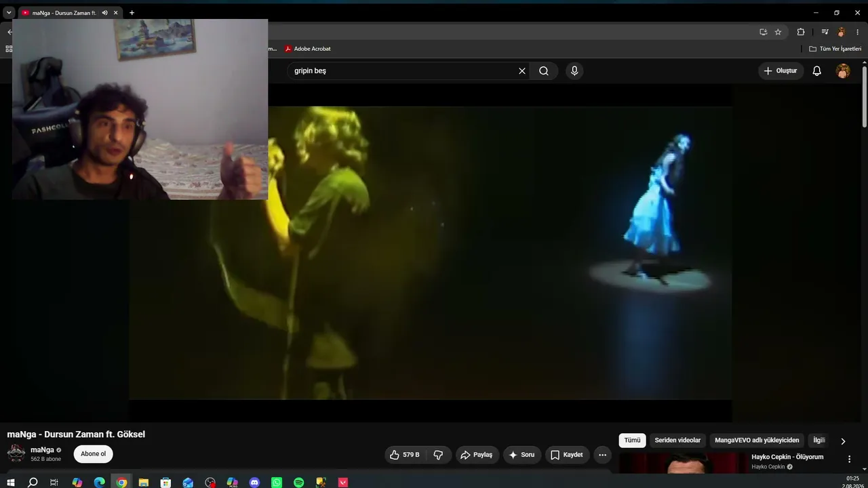
Task: Ask a question with the Soru button
Action: click(522, 455)
